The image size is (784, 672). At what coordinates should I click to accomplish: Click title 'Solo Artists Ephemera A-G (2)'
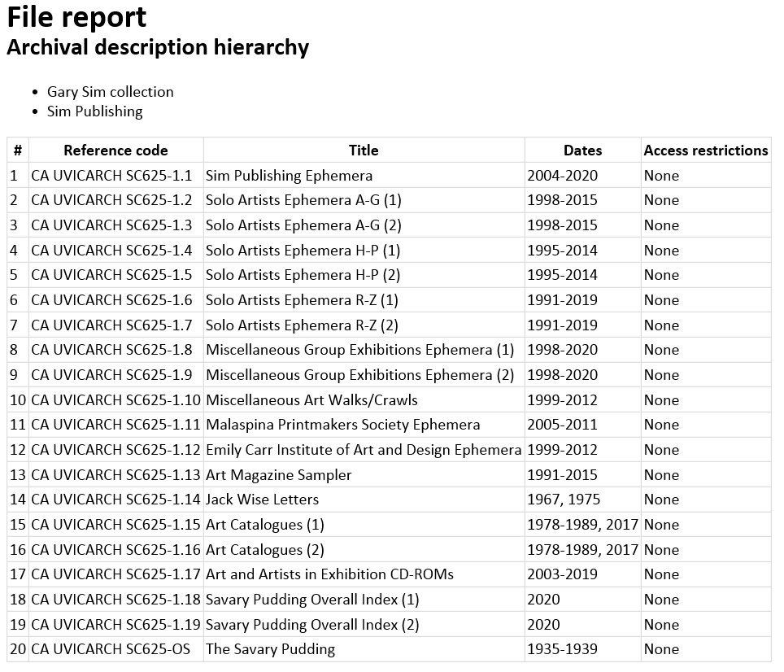303,225
